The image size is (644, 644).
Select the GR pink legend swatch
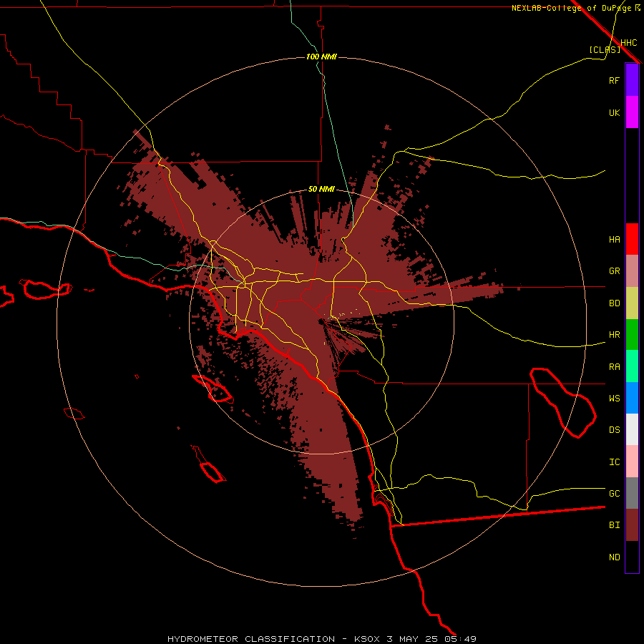[632, 271]
